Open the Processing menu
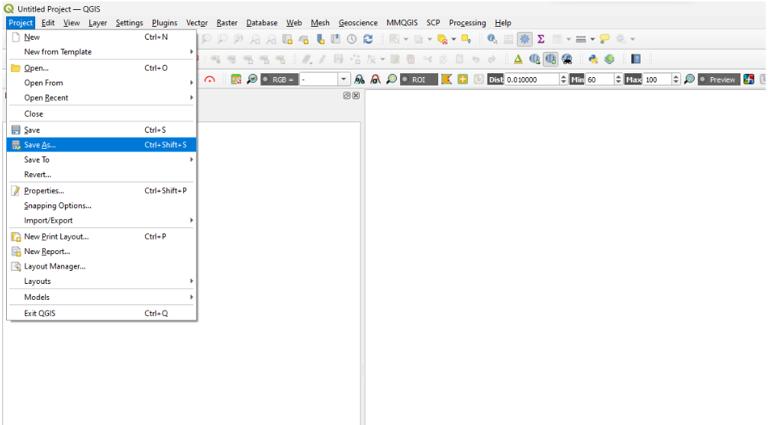Image resolution: width=768 pixels, height=425 pixels. [x=467, y=23]
